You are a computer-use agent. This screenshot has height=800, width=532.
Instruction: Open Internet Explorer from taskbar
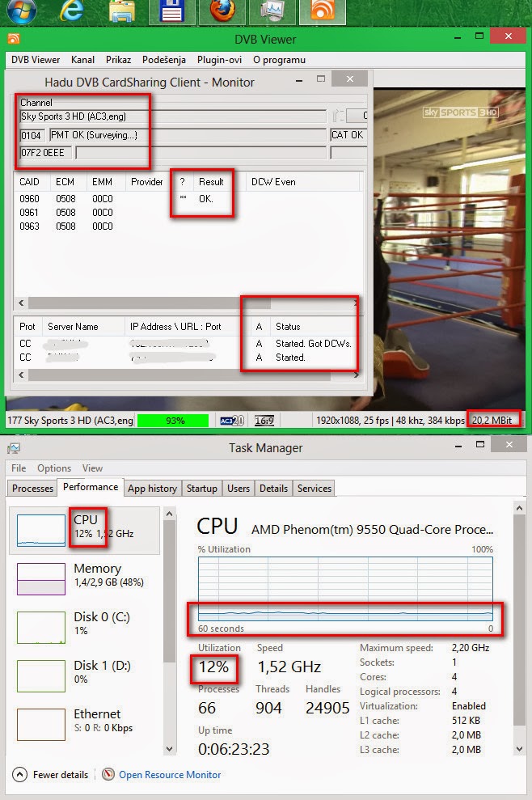[x=71, y=11]
